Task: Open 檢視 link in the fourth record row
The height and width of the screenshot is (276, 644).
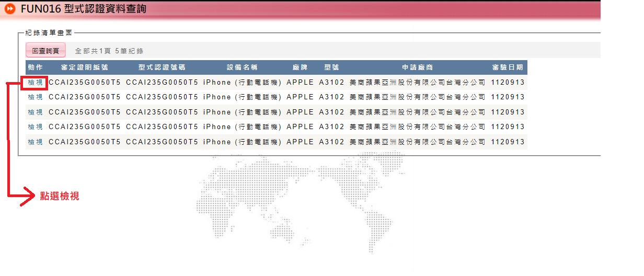Action: (35, 127)
